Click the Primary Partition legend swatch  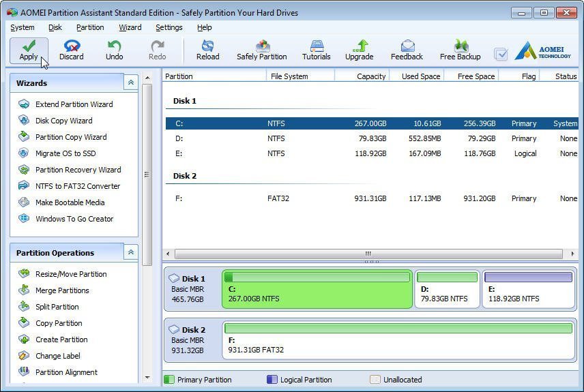point(169,379)
